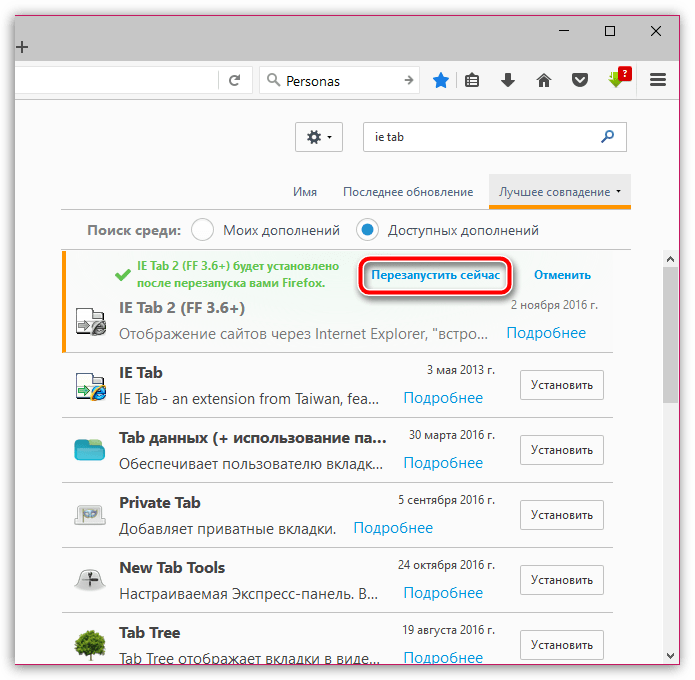The height and width of the screenshot is (680, 695).
Task: Click Tab данных folder icon
Action: (x=90, y=449)
